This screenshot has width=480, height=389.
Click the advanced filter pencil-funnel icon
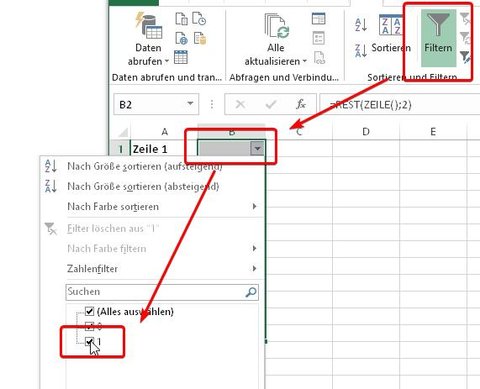[465, 57]
